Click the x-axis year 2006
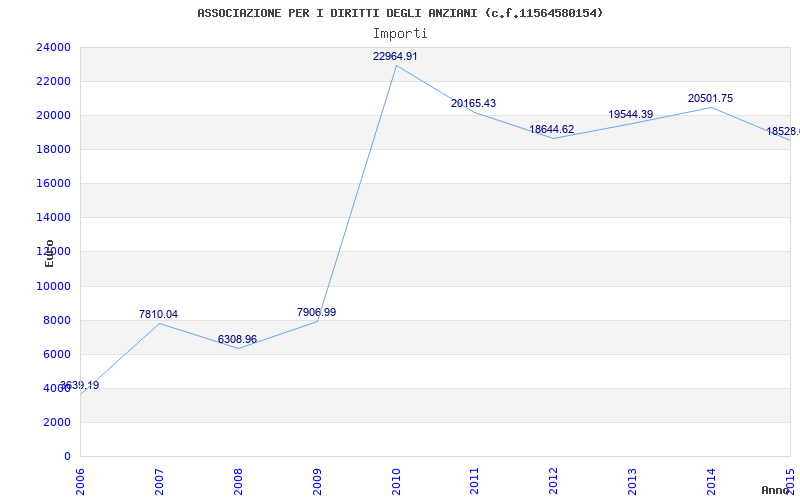Image resolution: width=800 pixels, height=500 pixels. [x=80, y=481]
